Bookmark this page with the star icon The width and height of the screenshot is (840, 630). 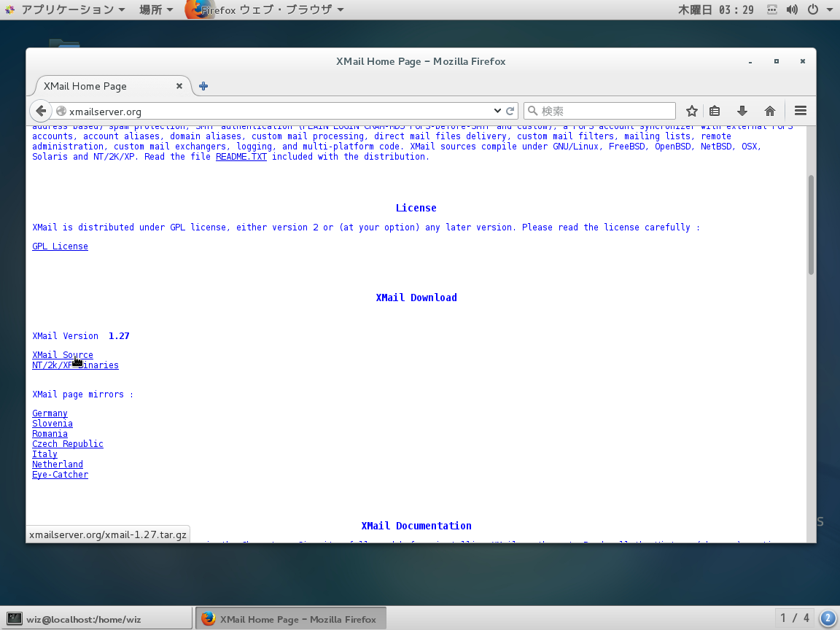(691, 111)
